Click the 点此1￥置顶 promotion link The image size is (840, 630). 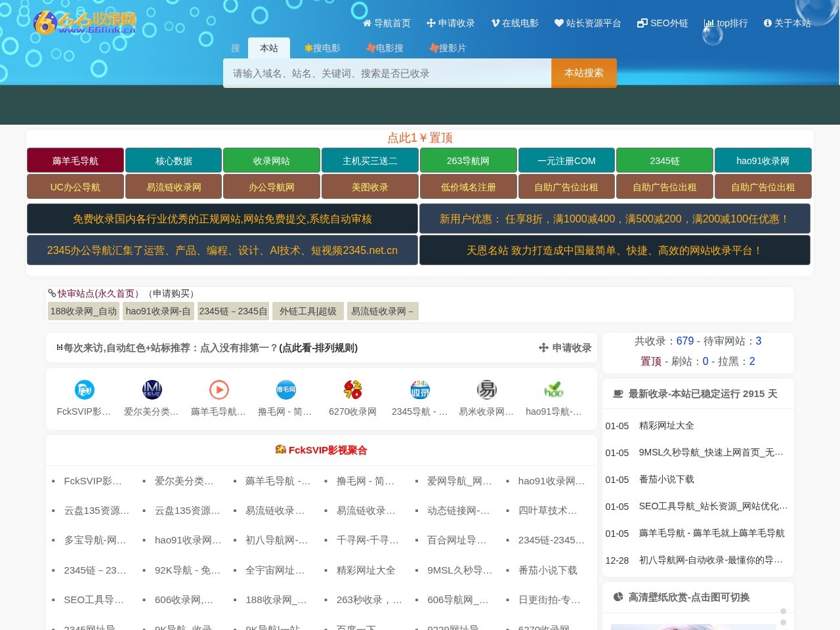pos(421,138)
